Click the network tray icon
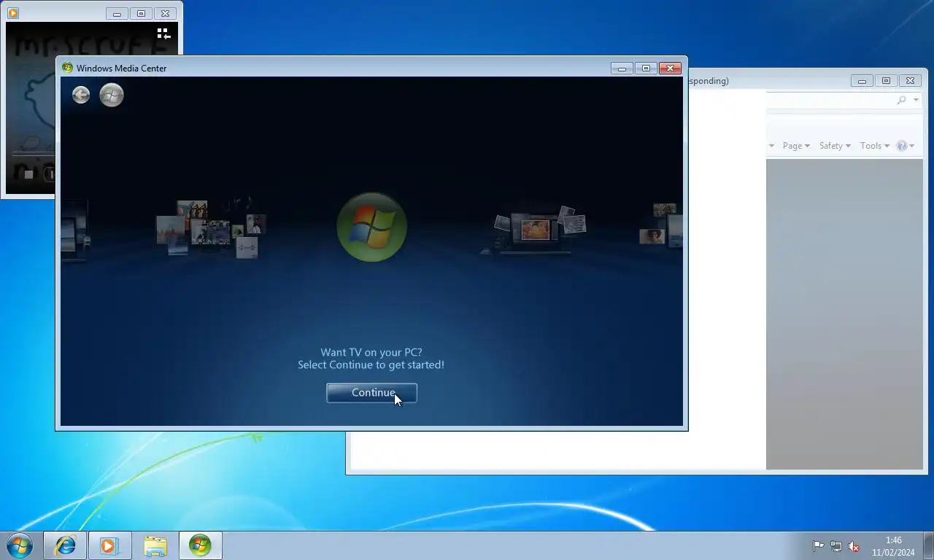This screenshot has width=934, height=560. (836, 546)
